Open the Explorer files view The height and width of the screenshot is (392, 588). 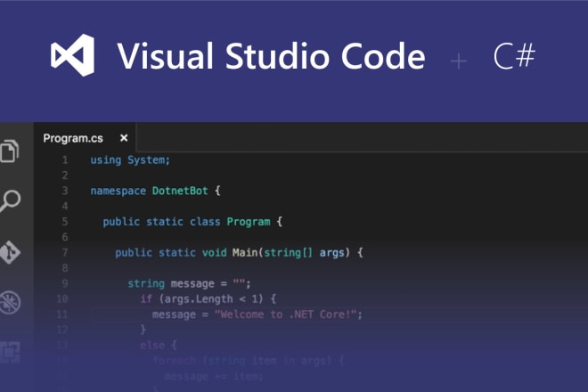pos(10,151)
